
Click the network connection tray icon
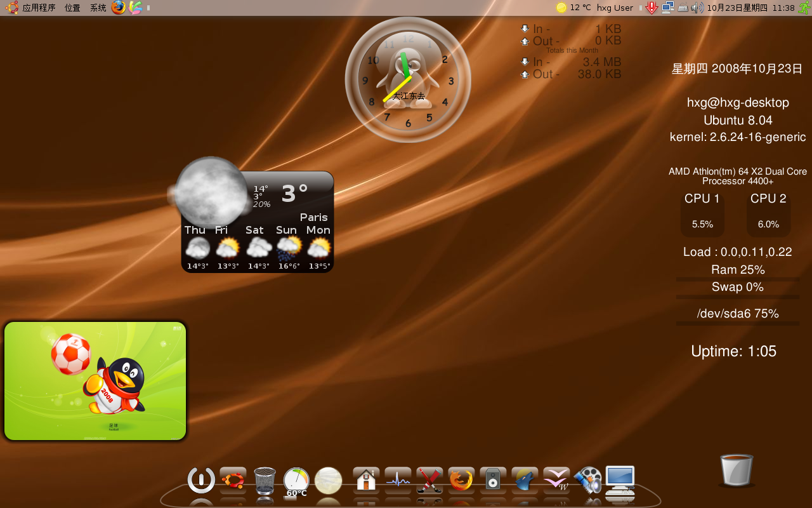click(667, 8)
